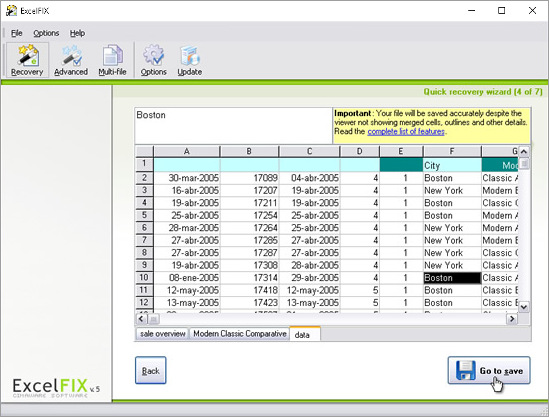Click cell 30-mar-2005 in column A
Screen dimensions: 549x417
(187, 178)
